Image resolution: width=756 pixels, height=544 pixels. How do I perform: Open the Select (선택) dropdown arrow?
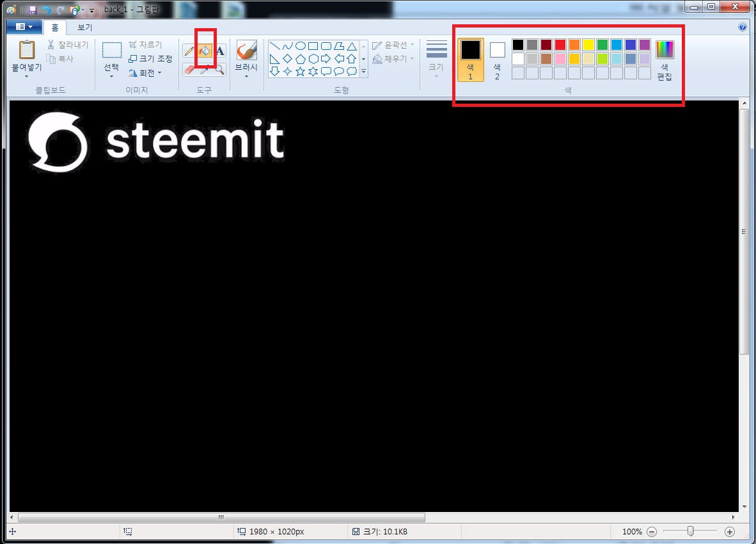point(111,76)
